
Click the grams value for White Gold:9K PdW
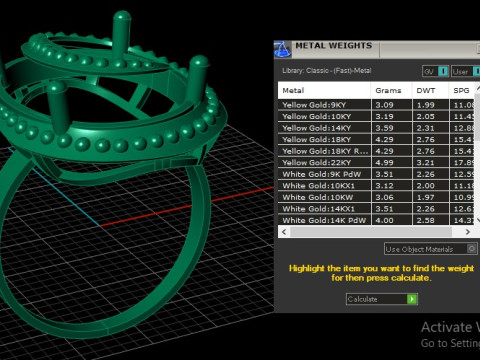(391, 174)
